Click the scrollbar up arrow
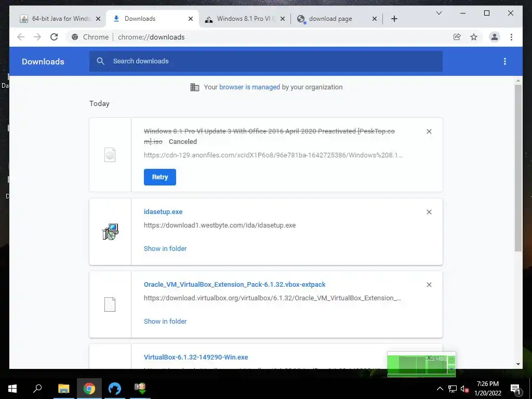This screenshot has width=532, height=399. (518, 81)
